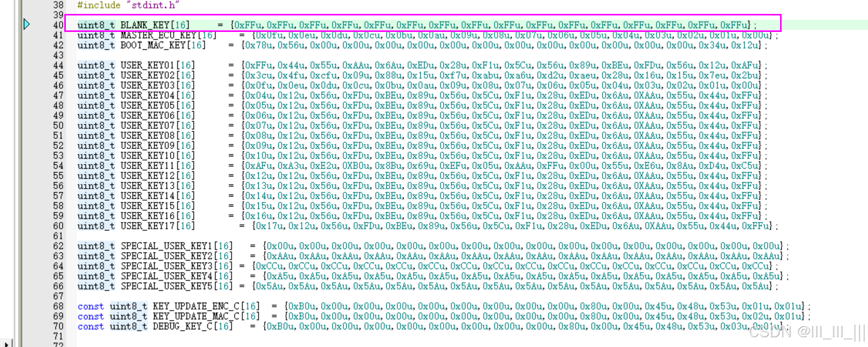This screenshot has width=868, height=347.
Task: Click the 0x3cu value in USER_KEY02
Action: 258,75
